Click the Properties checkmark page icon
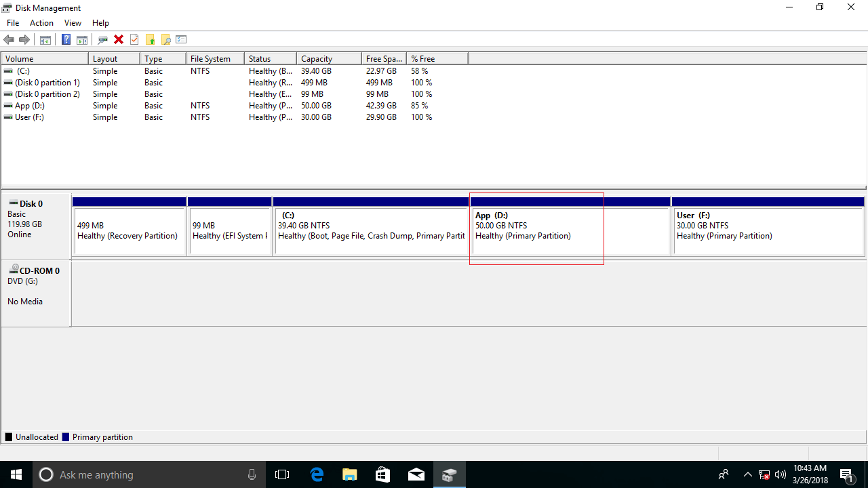 pyautogui.click(x=134, y=40)
